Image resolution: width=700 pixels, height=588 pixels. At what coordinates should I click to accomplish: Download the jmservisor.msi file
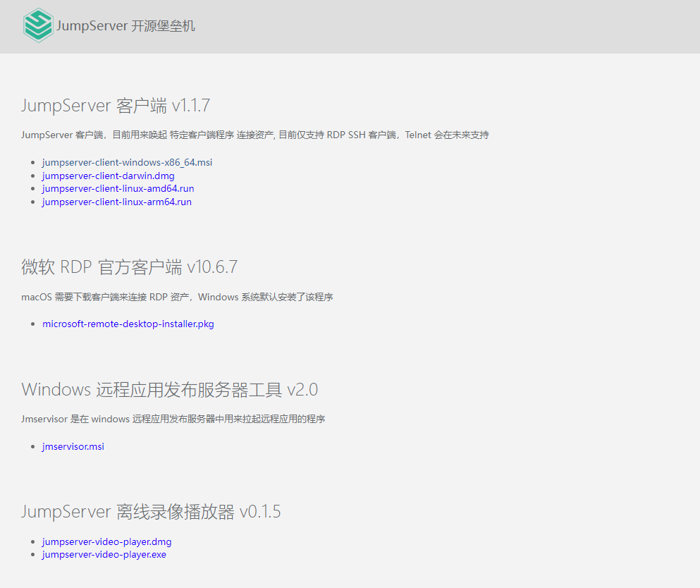pyautogui.click(x=73, y=446)
